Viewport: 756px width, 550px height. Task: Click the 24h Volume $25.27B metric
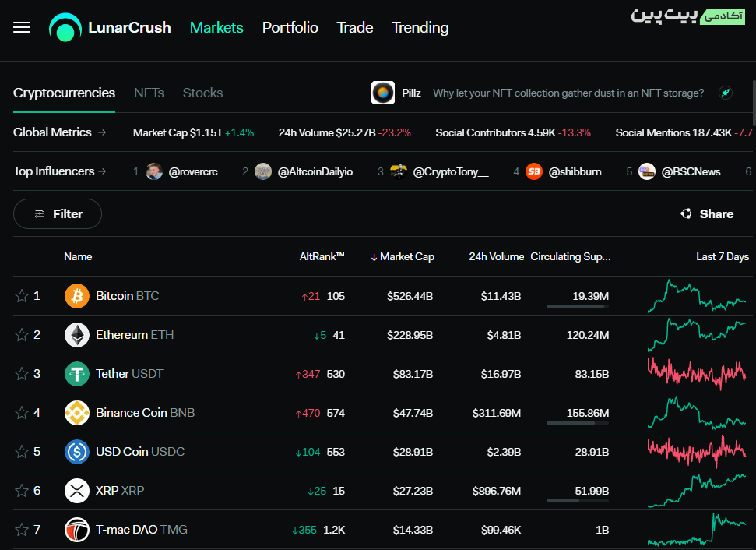point(344,132)
